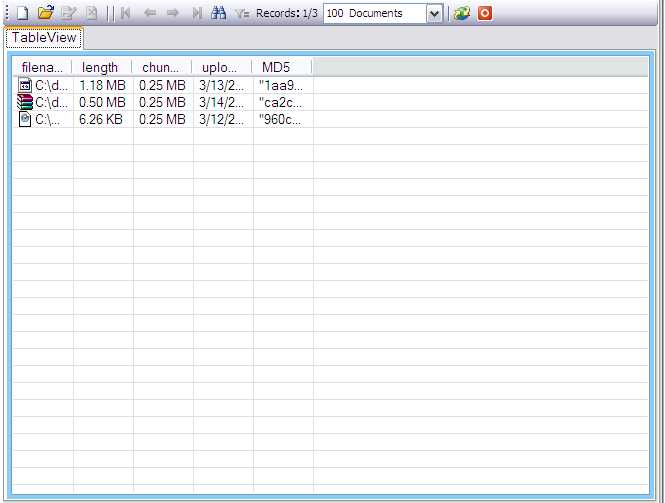This screenshot has height=503, width=665.
Task: Sort by filename column header
Action: pyautogui.click(x=42, y=67)
